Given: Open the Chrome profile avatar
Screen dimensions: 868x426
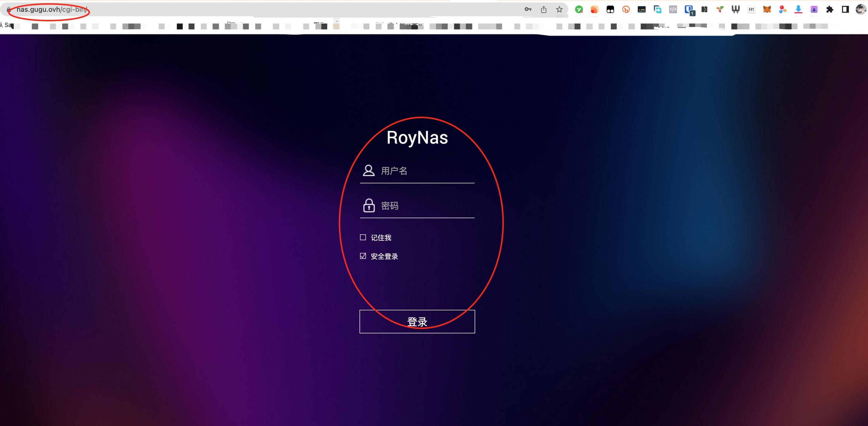Looking at the screenshot, I should 861,10.
